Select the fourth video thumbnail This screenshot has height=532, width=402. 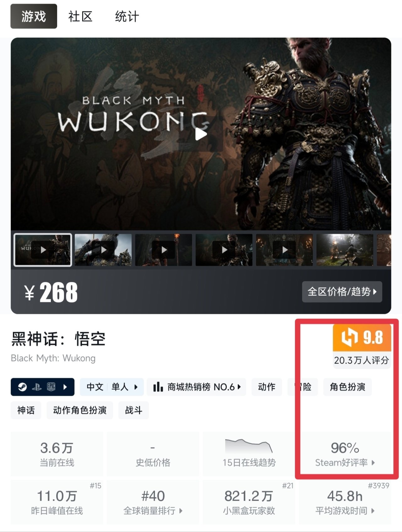pos(224,250)
